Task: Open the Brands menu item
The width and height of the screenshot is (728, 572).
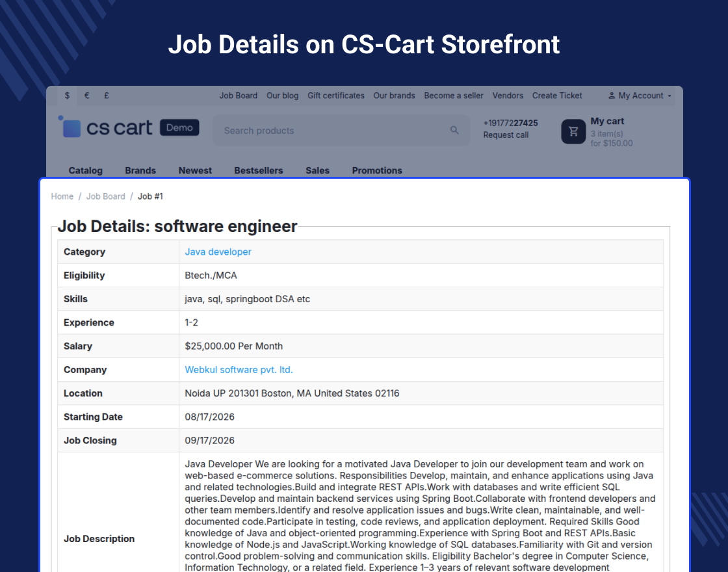Action: (140, 170)
